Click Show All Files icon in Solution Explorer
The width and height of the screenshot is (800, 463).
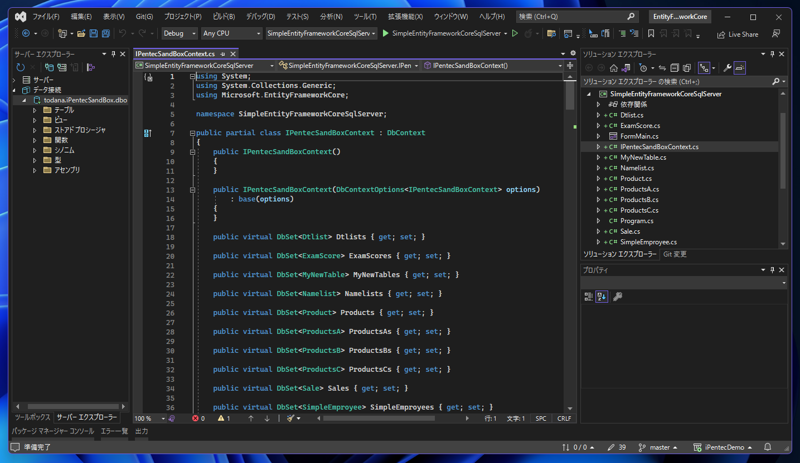(x=687, y=67)
